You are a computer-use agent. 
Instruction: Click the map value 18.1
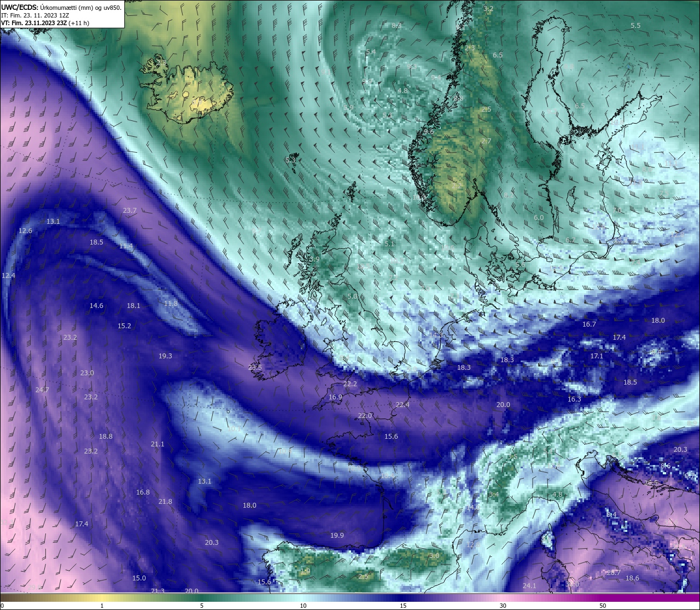tap(133, 306)
